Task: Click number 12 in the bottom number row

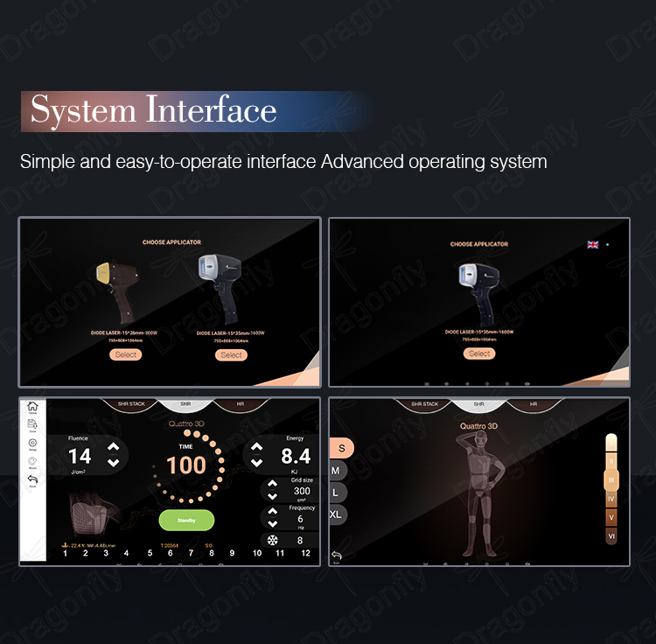Action: 306,553
